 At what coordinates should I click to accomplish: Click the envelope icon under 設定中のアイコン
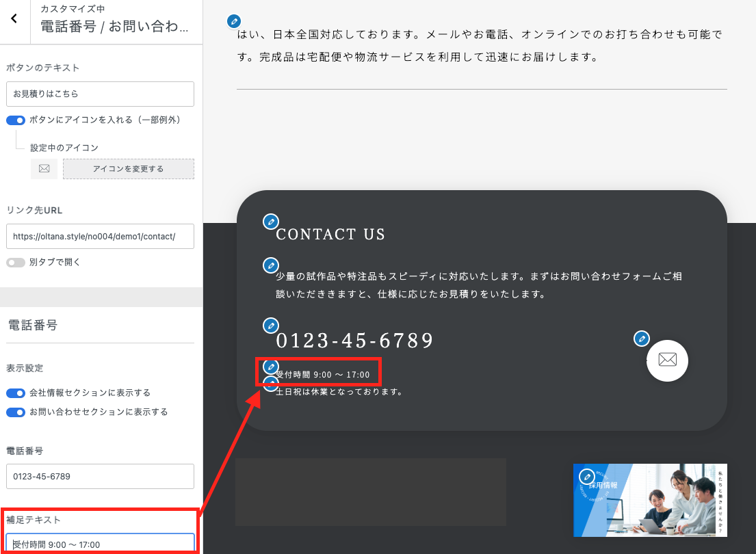(44, 169)
